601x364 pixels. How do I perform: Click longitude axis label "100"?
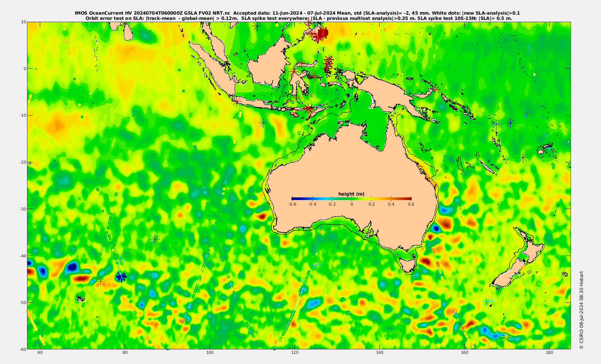coord(210,353)
